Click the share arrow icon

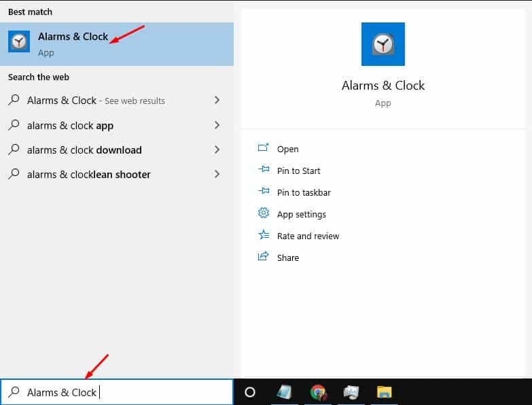(264, 256)
